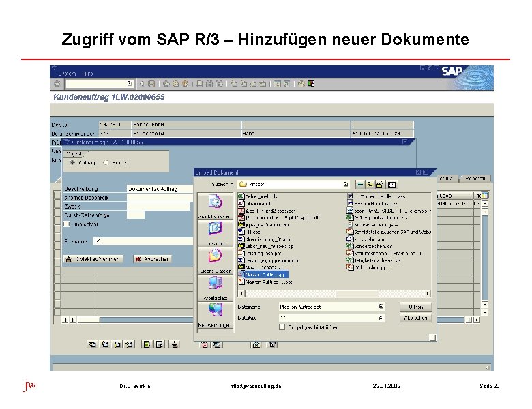Click the icon right of the green list icon
This screenshot has height=409, width=532.
[159, 344]
